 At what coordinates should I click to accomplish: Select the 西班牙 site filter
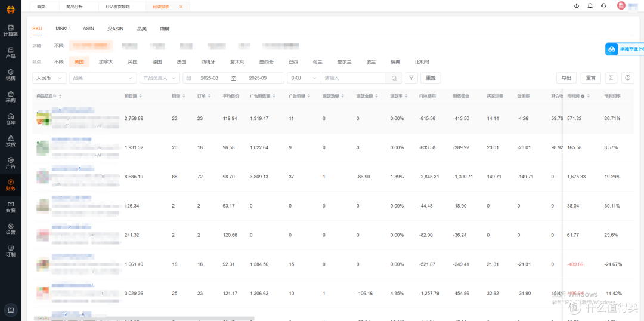208,61
